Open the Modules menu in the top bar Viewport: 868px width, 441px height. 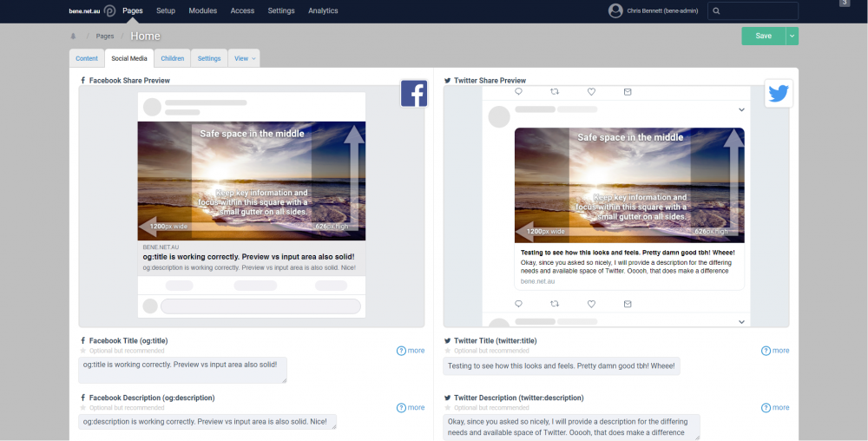click(202, 10)
